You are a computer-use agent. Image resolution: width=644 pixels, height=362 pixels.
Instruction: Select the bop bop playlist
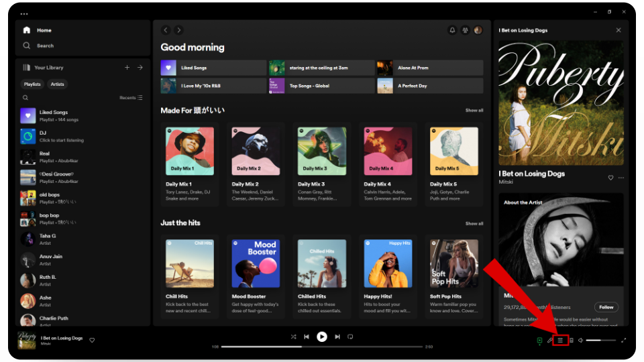click(x=82, y=219)
